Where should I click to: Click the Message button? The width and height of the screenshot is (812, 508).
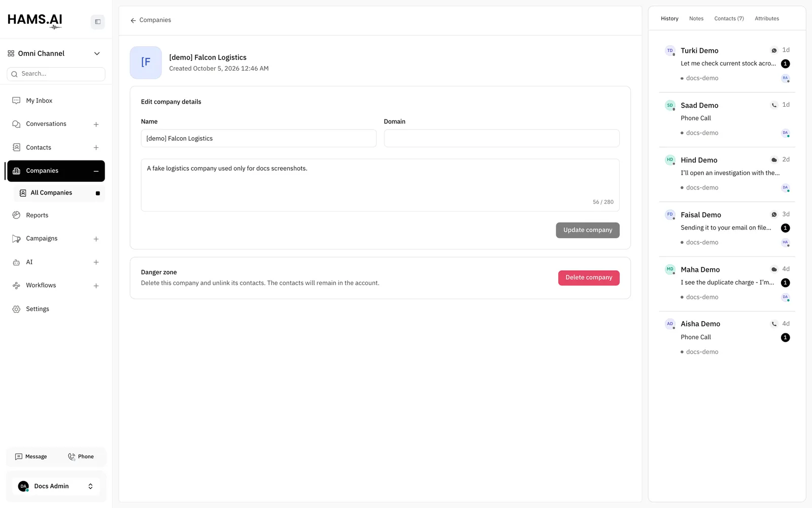[31, 457]
